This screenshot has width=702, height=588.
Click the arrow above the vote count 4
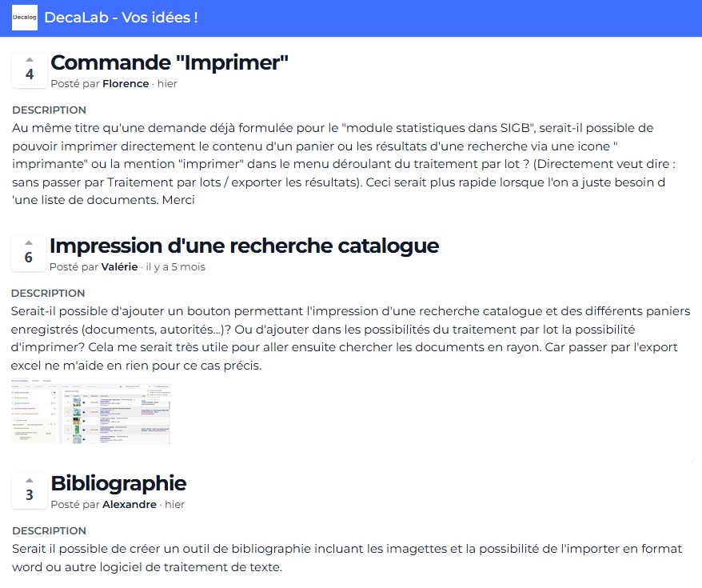click(29, 58)
